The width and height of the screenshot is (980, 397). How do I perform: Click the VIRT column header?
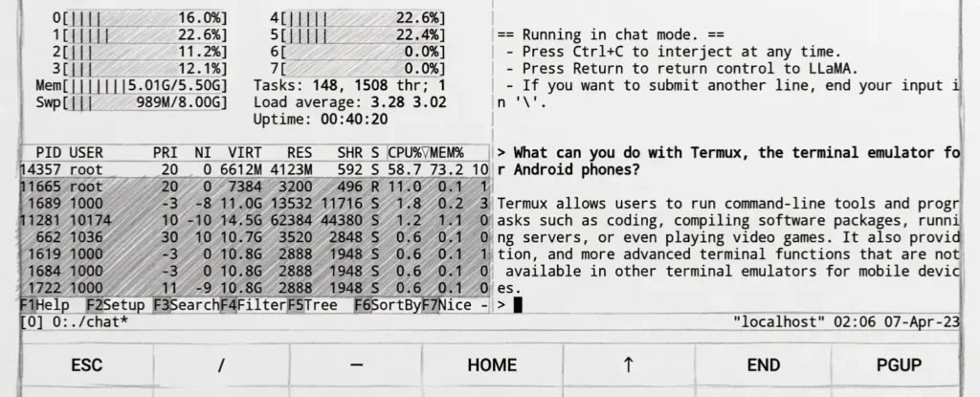tap(244, 152)
